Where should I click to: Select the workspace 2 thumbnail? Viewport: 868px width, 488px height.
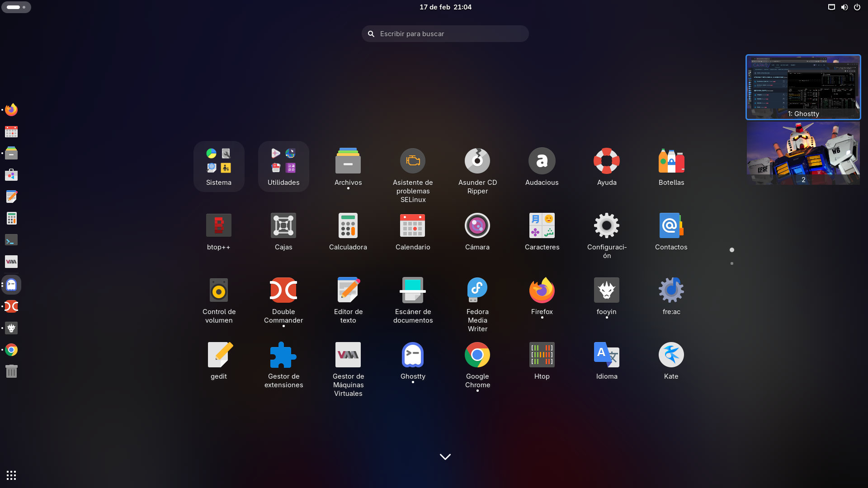[x=803, y=153]
